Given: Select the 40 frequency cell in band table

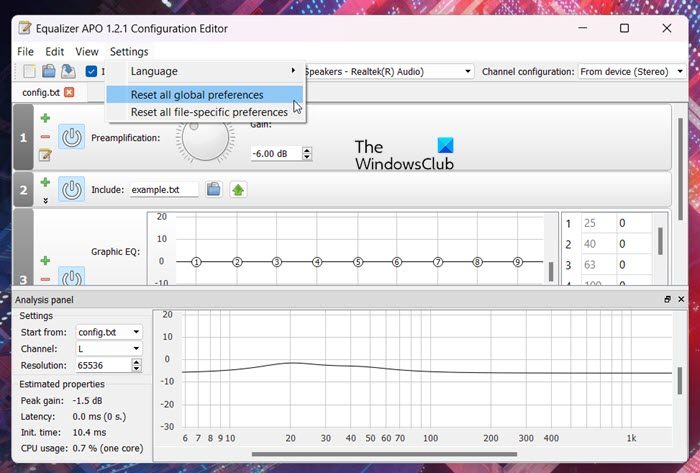Looking at the screenshot, I should tap(598, 244).
